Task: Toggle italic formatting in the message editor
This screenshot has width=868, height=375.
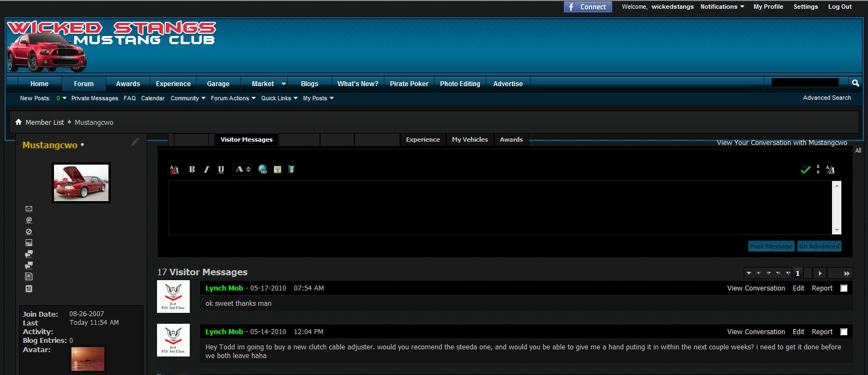Action: coord(207,170)
